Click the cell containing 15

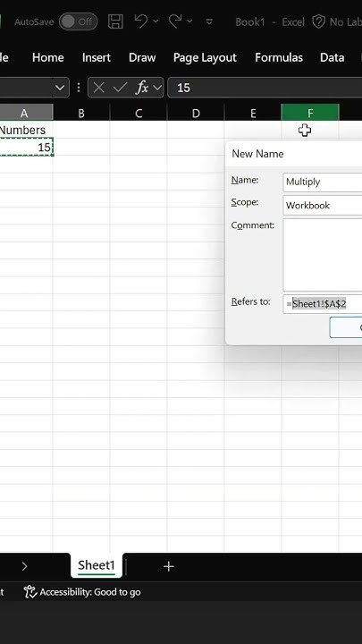26,148
